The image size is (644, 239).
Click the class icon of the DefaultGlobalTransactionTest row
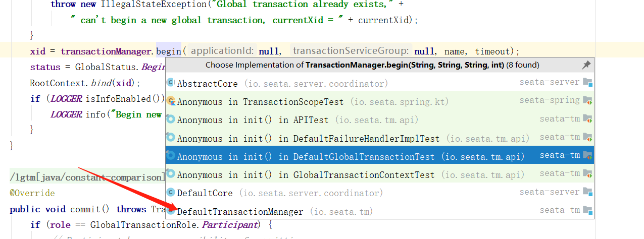171,155
